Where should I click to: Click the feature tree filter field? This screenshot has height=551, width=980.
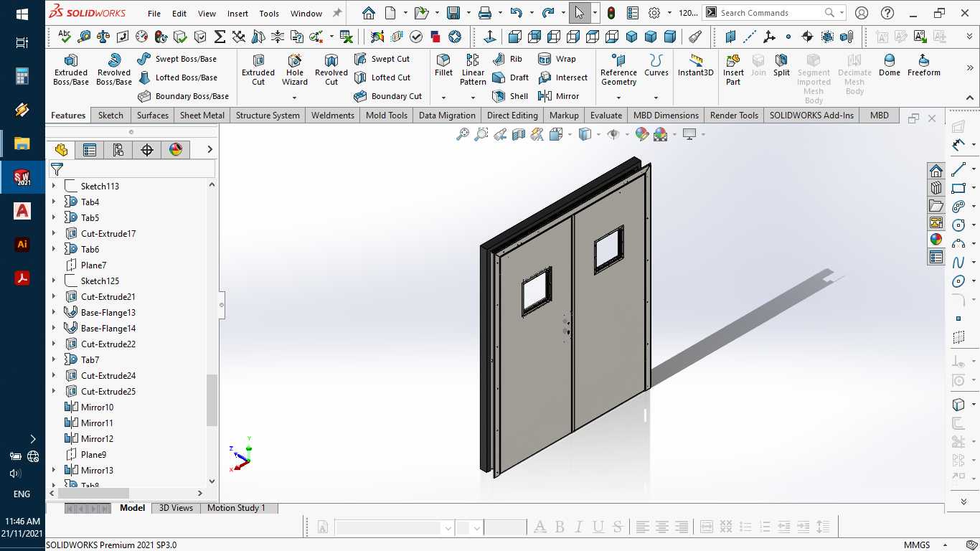tap(132, 169)
